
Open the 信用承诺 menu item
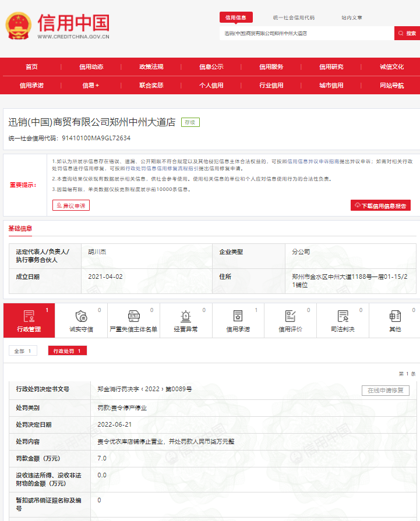tap(31, 86)
